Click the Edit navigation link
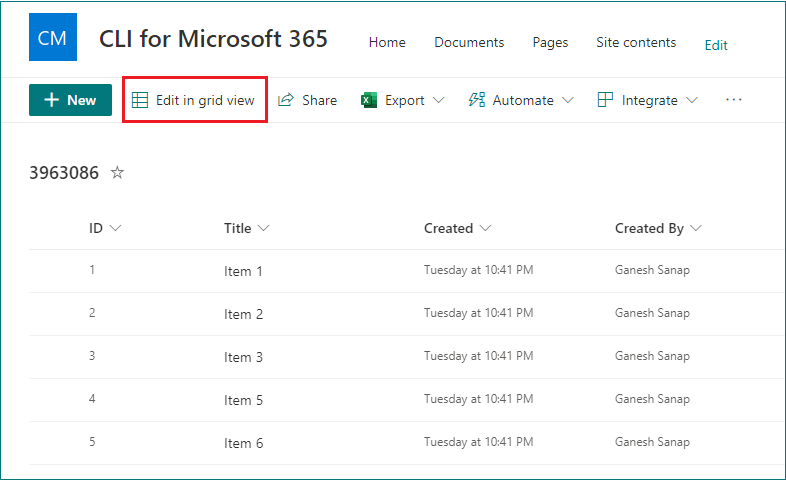The image size is (786, 480). coord(716,45)
